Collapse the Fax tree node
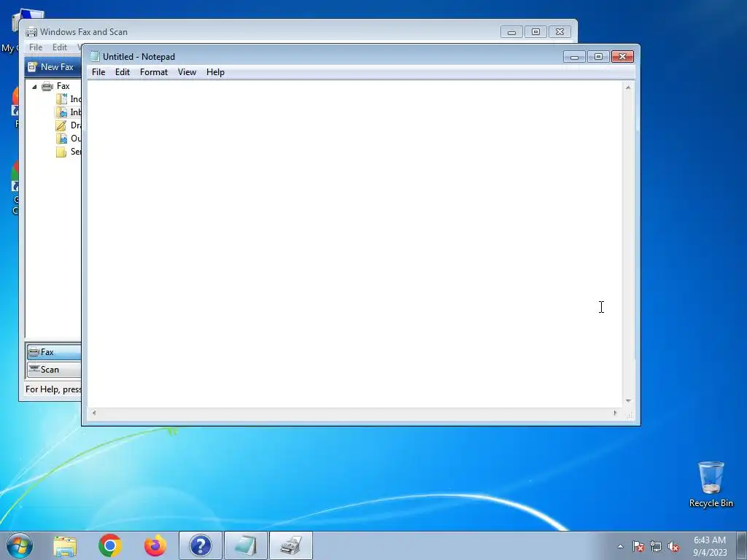 tap(34, 87)
